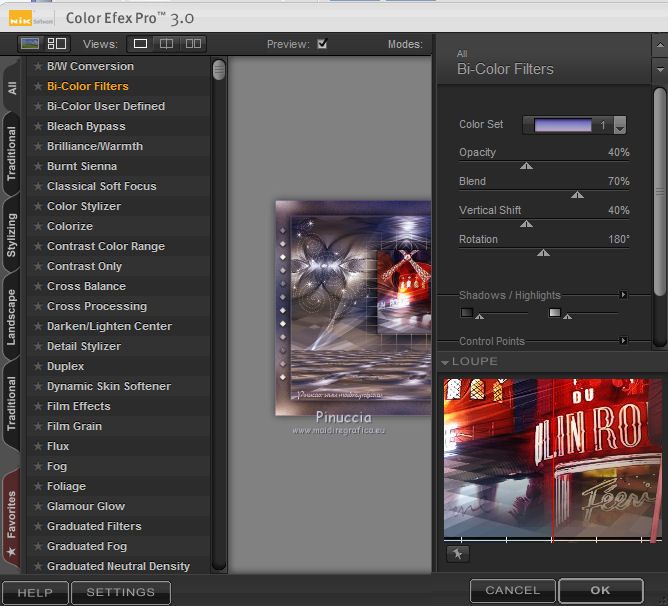Pin the loupe position with the pin icon
This screenshot has height=606, width=668.
coord(457,554)
